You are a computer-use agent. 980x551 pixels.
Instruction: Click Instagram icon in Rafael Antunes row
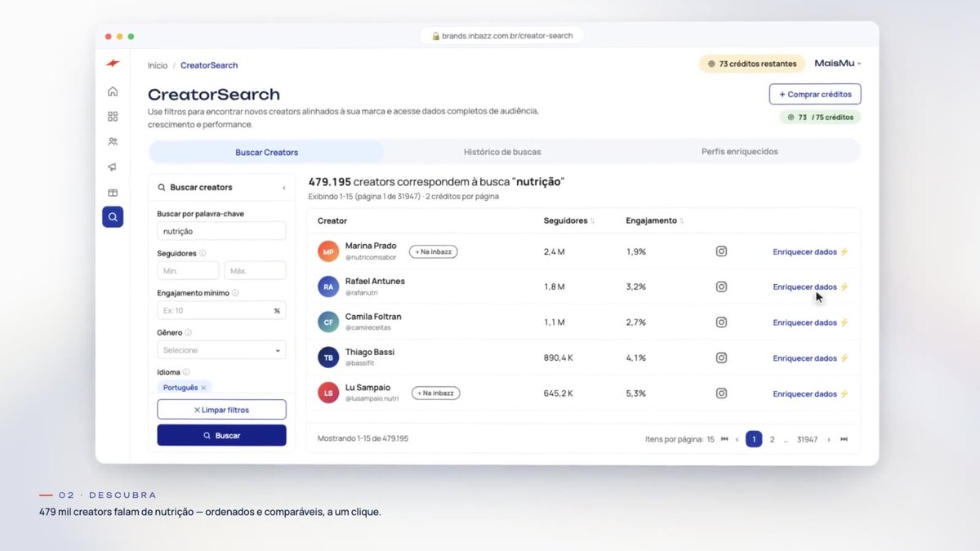click(721, 287)
